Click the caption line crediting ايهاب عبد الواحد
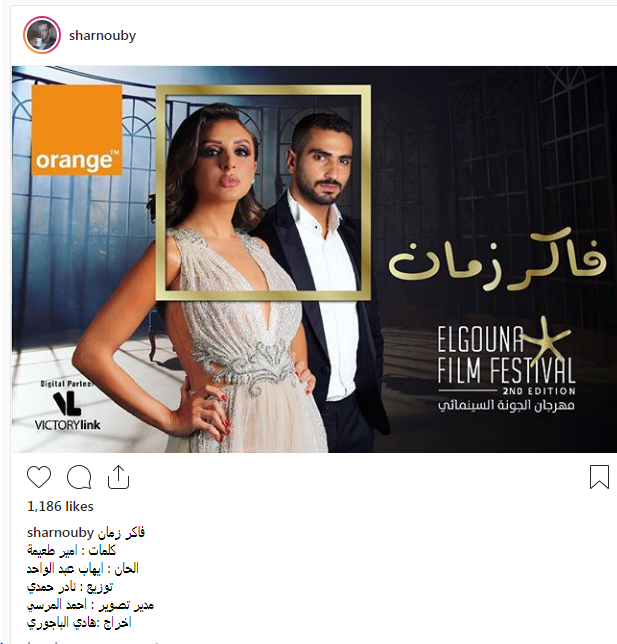The image size is (617, 644). click(x=83, y=569)
